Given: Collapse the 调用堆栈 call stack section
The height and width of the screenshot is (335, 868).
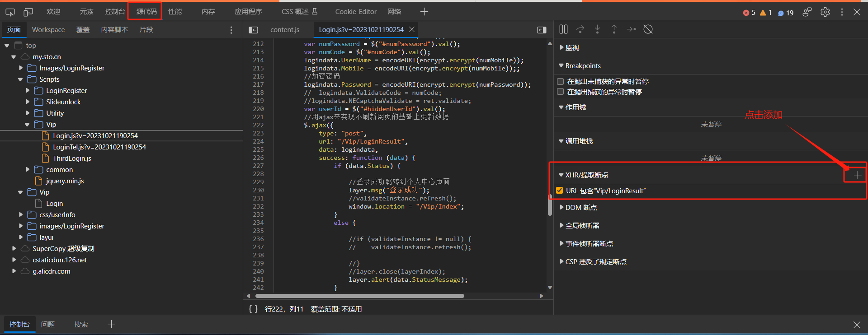Looking at the screenshot, I should pos(561,141).
